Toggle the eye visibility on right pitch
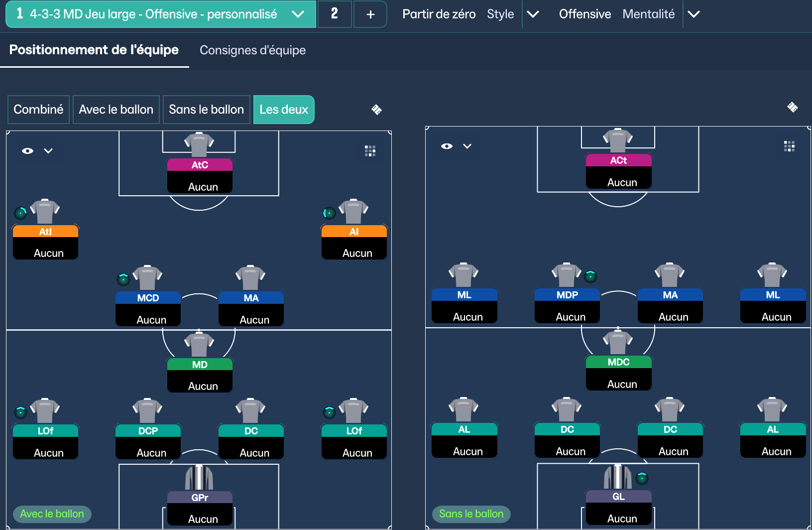 point(447,146)
